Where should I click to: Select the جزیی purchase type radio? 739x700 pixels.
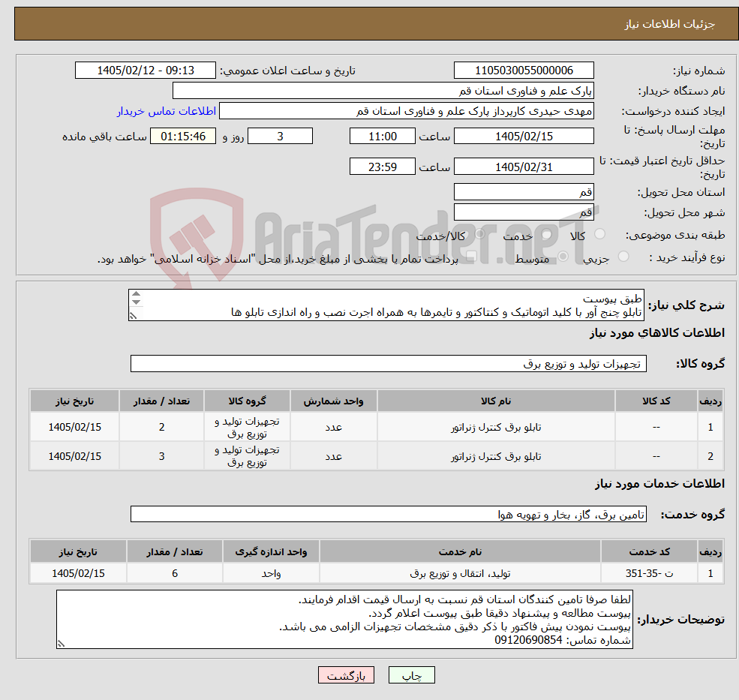tap(623, 257)
